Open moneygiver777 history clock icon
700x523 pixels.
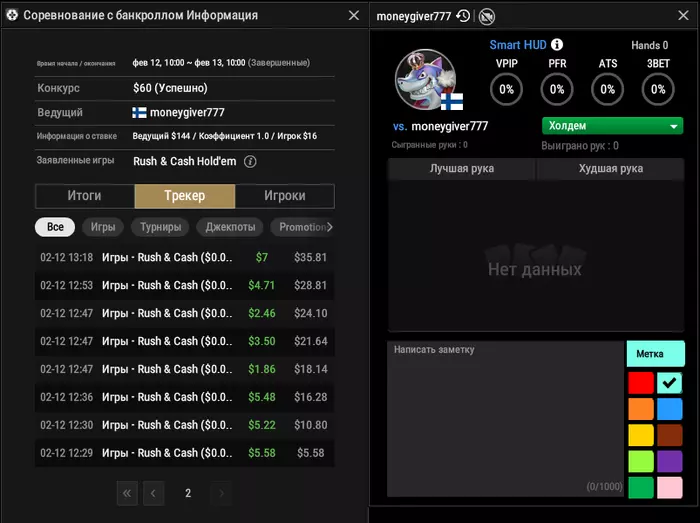[x=463, y=16]
